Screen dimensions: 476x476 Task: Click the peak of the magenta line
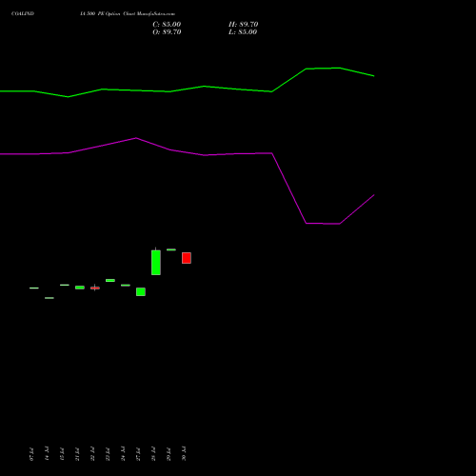[136, 138]
